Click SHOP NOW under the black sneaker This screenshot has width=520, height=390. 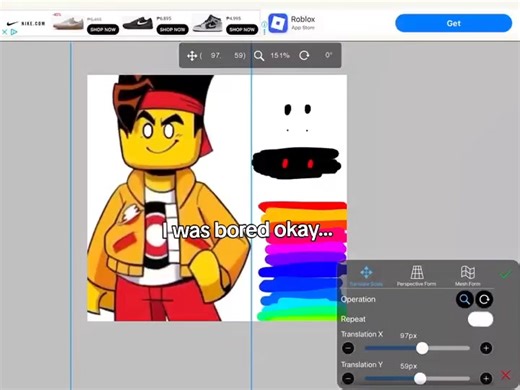[x=172, y=30]
